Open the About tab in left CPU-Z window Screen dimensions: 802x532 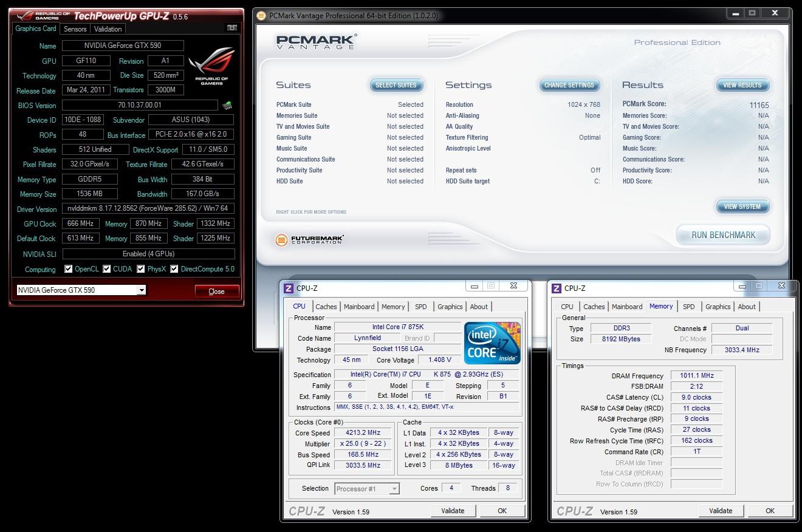coord(479,307)
